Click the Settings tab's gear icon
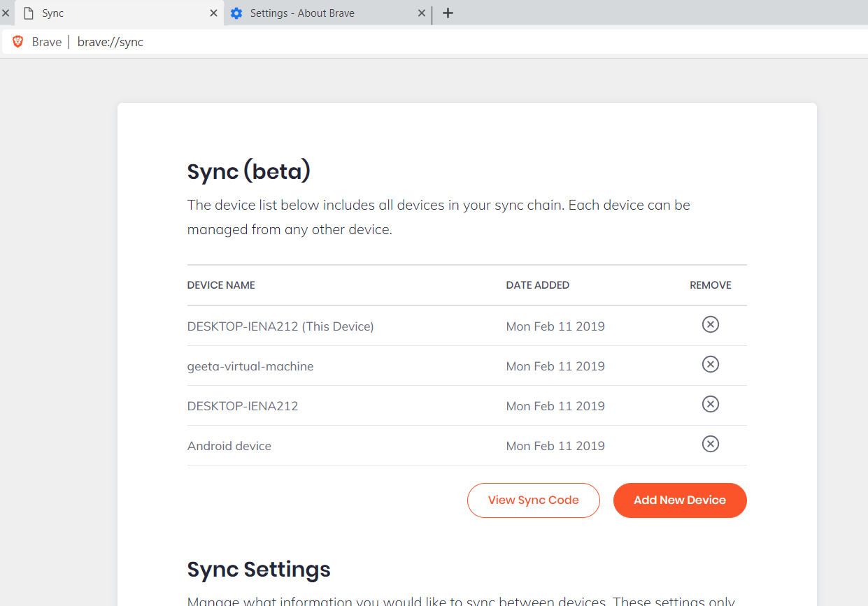 pyautogui.click(x=236, y=13)
